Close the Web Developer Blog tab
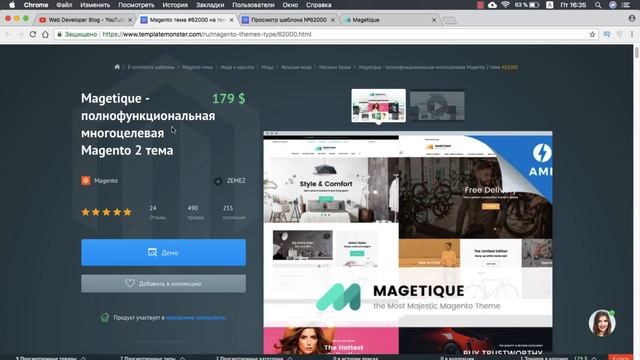640x360 pixels. pos(130,20)
